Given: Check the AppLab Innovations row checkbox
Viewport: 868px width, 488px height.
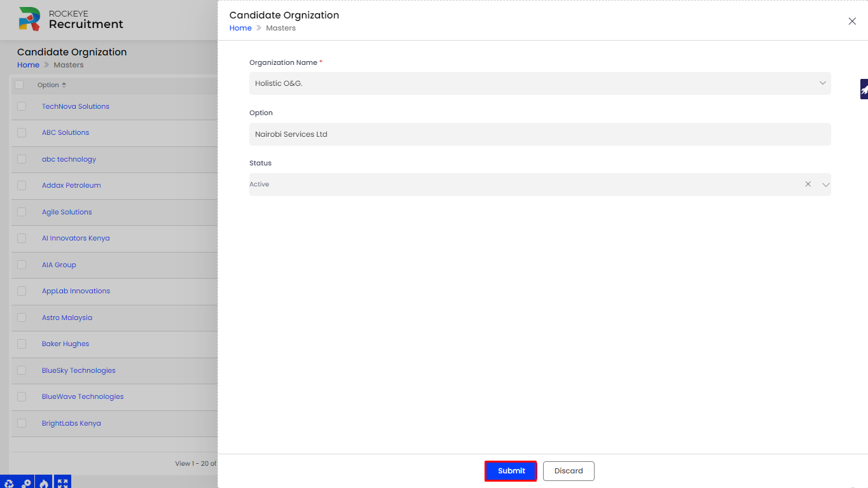Looking at the screenshot, I should click(22, 291).
